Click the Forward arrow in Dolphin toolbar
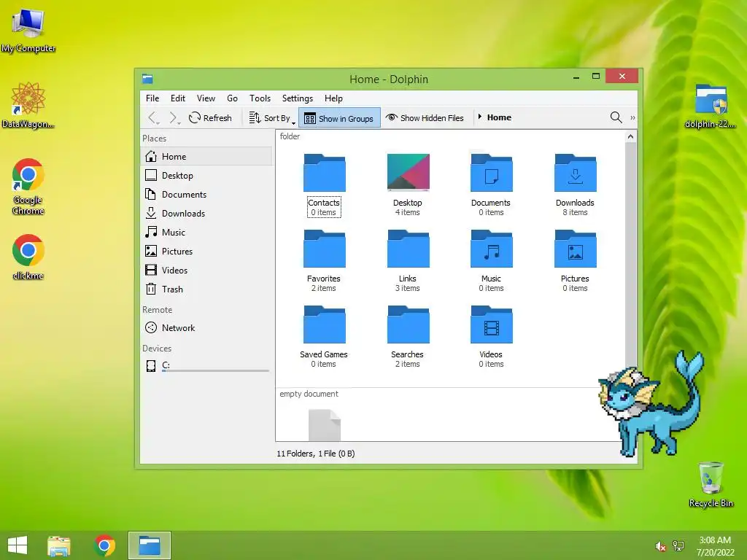Screen dimensions: 747x560 (174, 117)
